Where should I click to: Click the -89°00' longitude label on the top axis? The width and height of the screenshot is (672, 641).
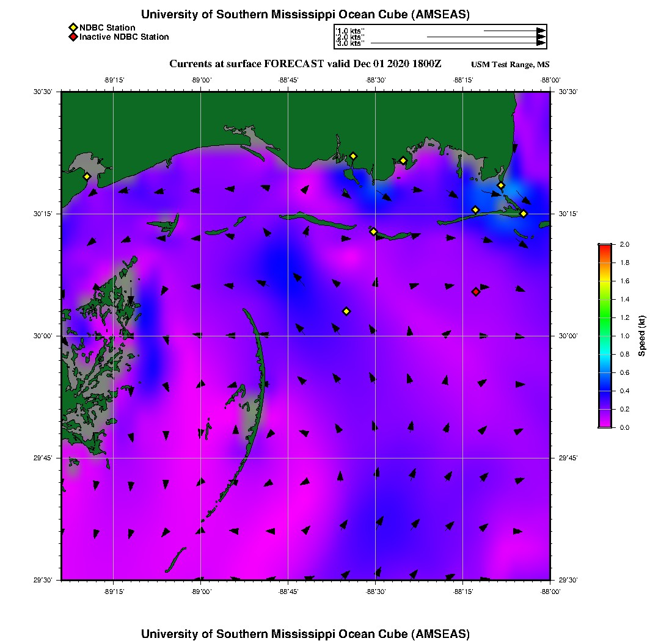201,80
